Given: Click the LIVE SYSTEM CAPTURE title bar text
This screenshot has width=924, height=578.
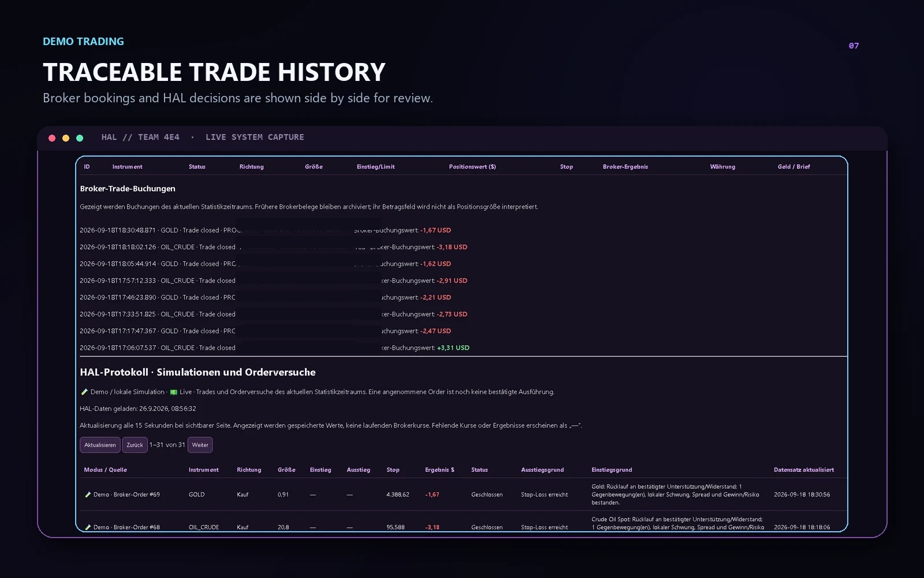Looking at the screenshot, I should point(255,138).
